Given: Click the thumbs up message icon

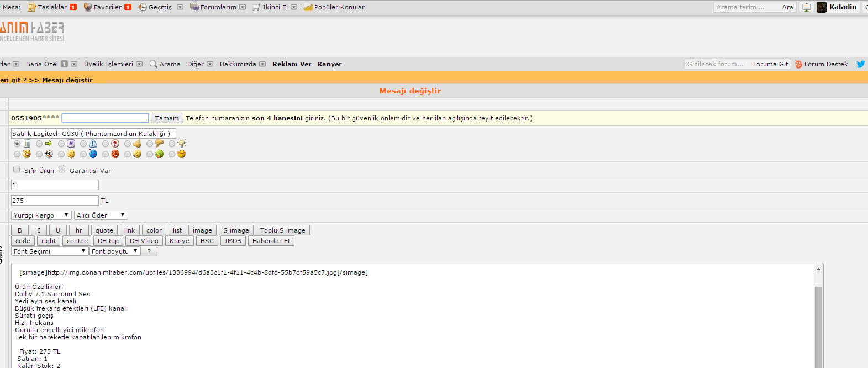Looking at the screenshot, I should pyautogui.click(x=137, y=144).
